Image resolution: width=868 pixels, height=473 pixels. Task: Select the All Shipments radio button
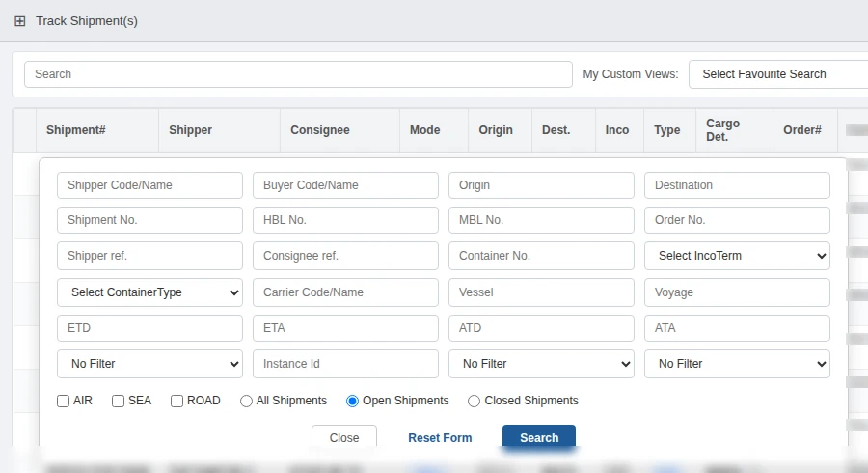pos(246,401)
